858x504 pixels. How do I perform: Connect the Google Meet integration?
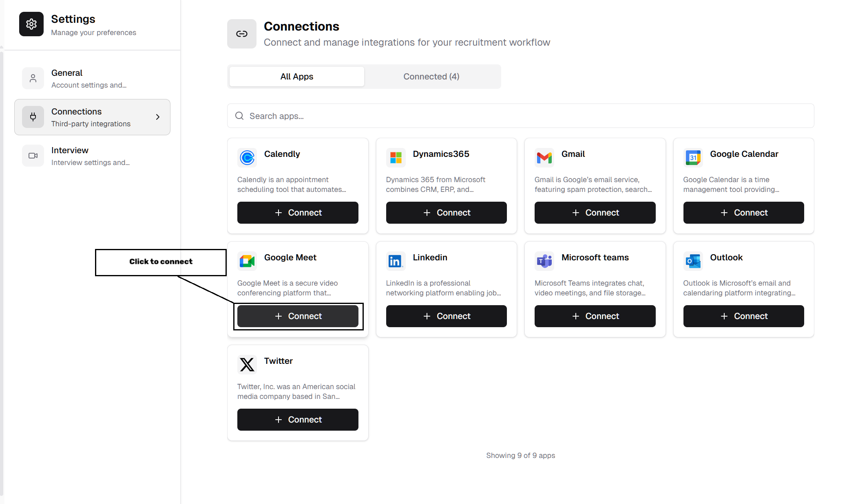[x=298, y=316]
